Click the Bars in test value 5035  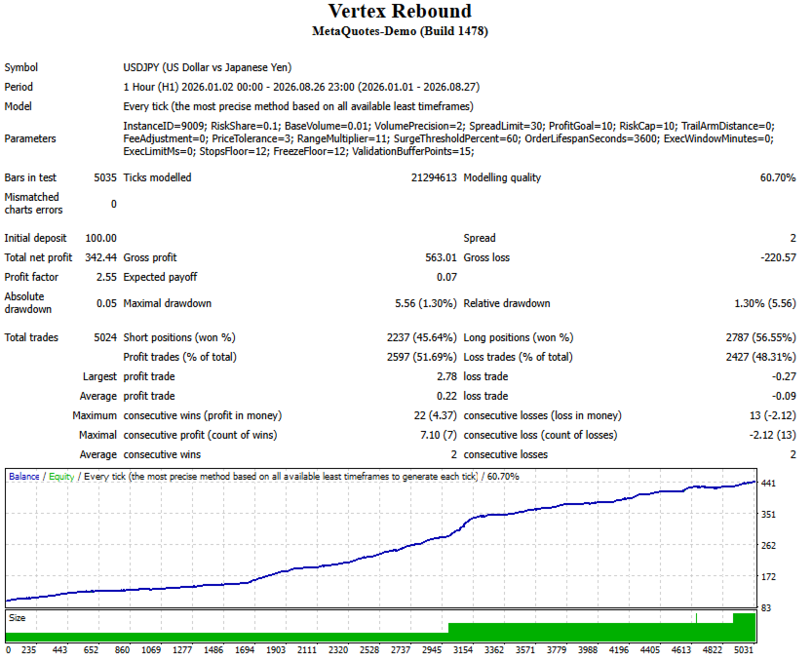(x=105, y=177)
